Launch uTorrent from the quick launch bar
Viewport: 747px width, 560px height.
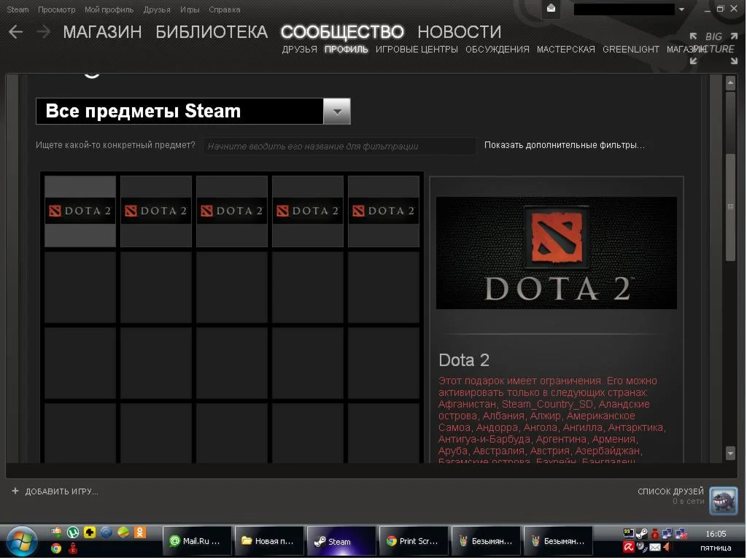[x=73, y=532]
